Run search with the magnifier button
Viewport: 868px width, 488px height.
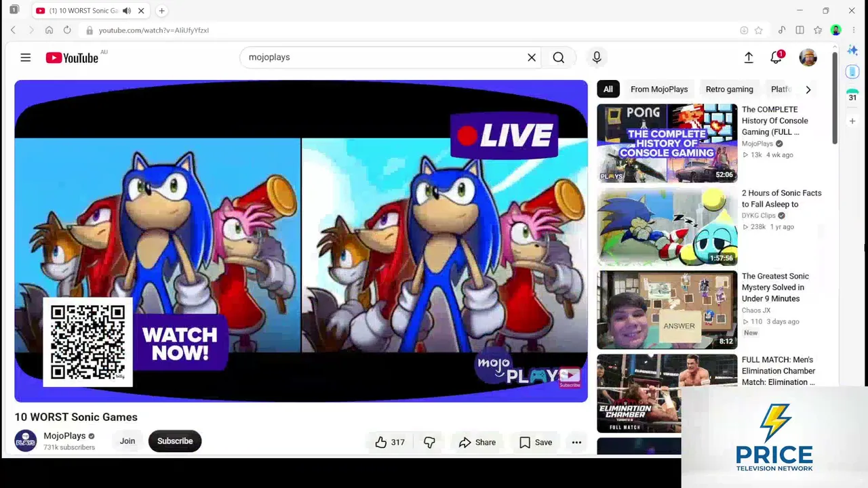(559, 58)
